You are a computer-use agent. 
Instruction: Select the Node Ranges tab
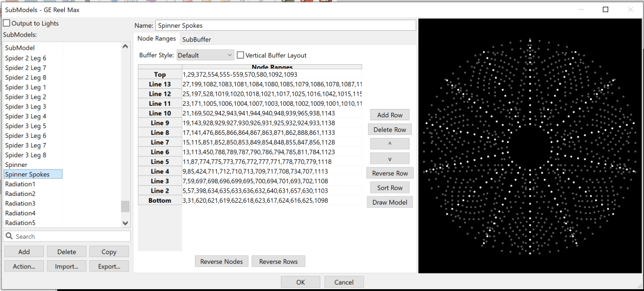click(x=157, y=39)
